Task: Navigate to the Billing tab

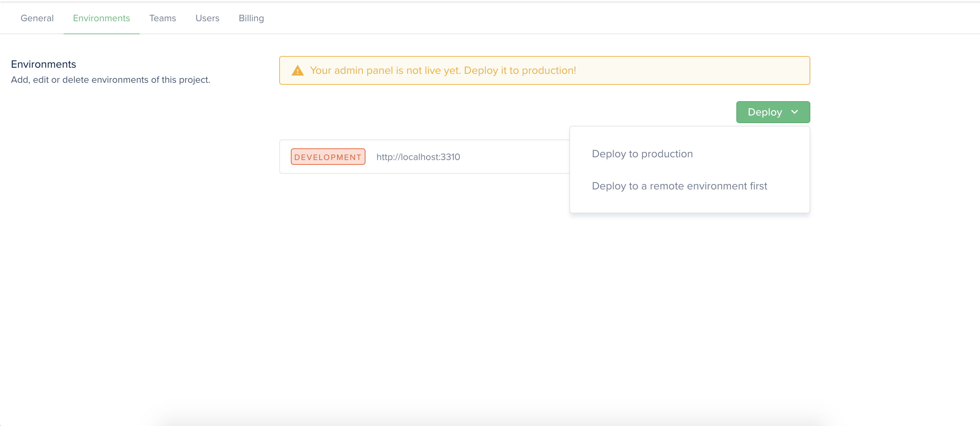Action: tap(251, 18)
